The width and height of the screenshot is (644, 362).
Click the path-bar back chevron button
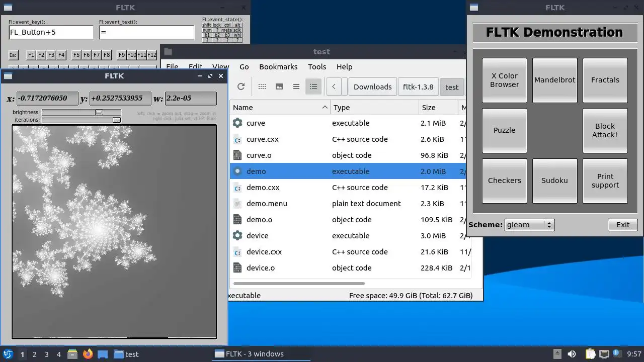click(334, 86)
